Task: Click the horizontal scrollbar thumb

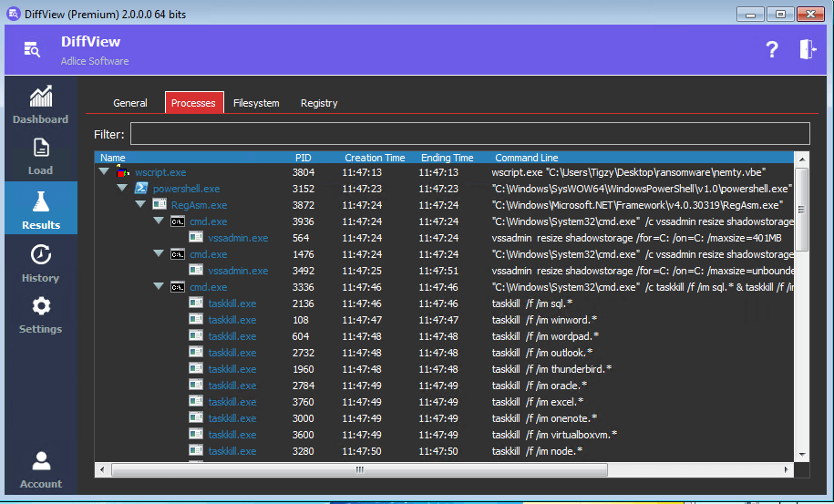Action: click(359, 470)
